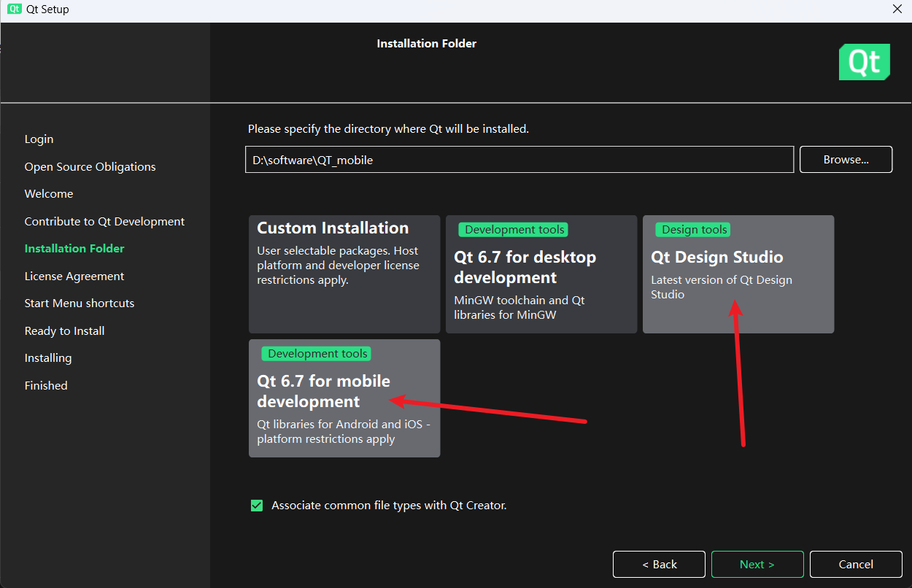
Task: Choose Qt 6.7 for desktop development
Action: tap(541, 274)
